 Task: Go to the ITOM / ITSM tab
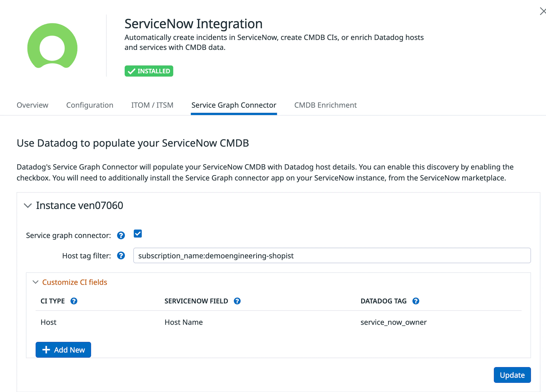pos(152,105)
